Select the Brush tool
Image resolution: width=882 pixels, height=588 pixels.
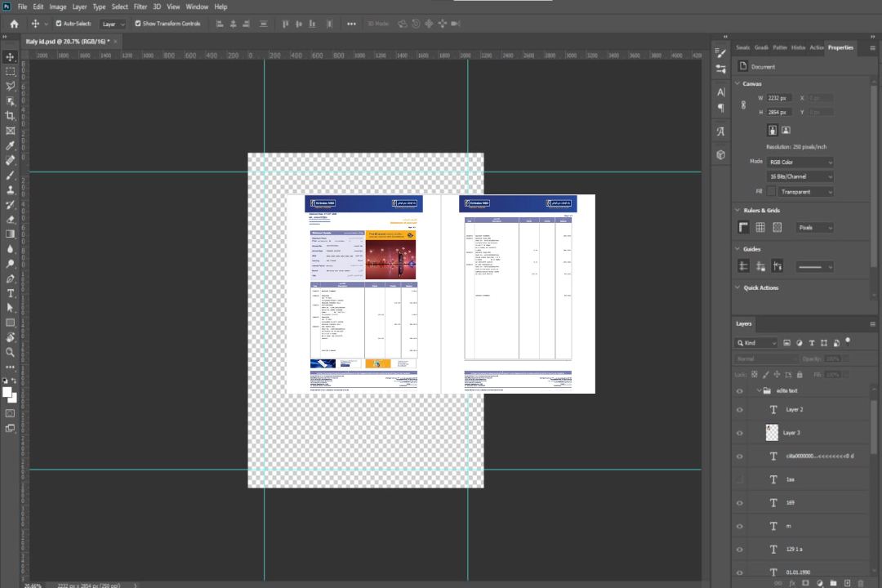point(10,175)
